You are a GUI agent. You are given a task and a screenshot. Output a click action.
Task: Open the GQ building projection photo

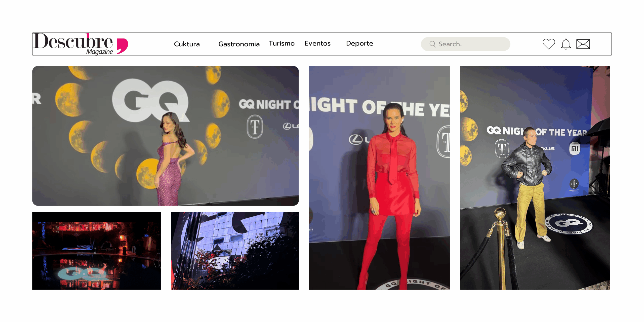pos(235,251)
